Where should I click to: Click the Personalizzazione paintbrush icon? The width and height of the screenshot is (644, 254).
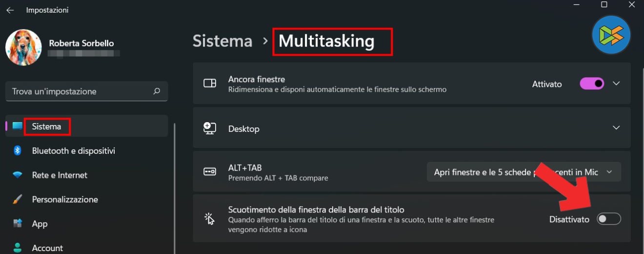[18, 199]
